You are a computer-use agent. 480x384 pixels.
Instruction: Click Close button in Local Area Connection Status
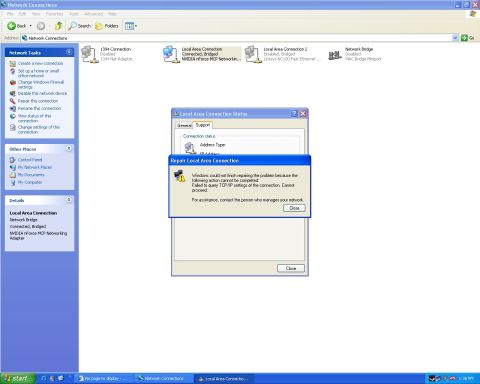tap(291, 268)
